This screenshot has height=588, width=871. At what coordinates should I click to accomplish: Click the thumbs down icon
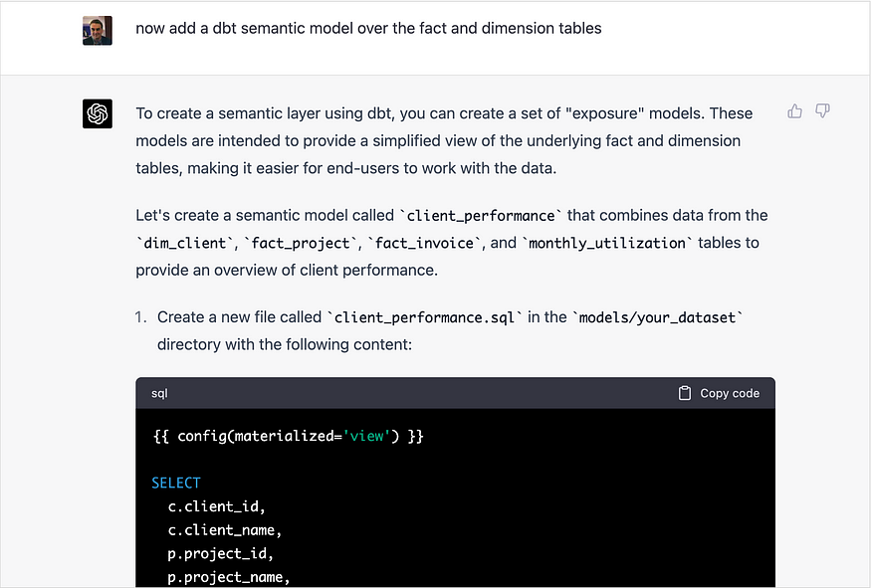coord(822,111)
